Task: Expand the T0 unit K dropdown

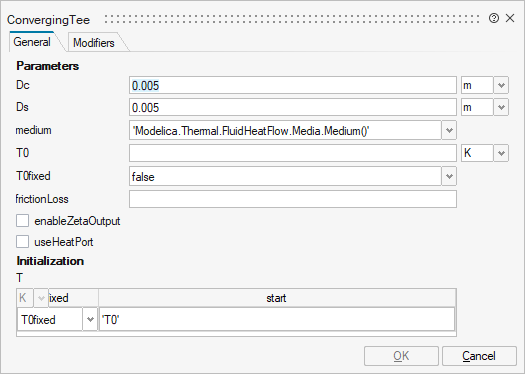Action: tap(501, 153)
